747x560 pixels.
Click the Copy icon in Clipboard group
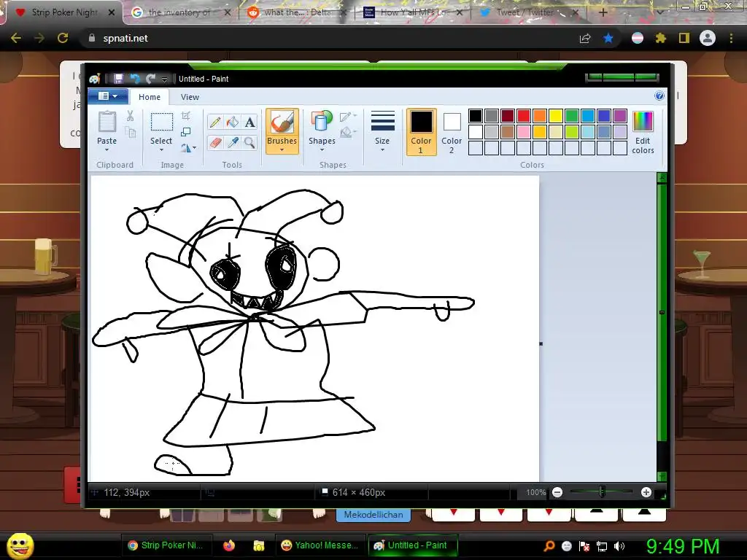tap(130, 132)
